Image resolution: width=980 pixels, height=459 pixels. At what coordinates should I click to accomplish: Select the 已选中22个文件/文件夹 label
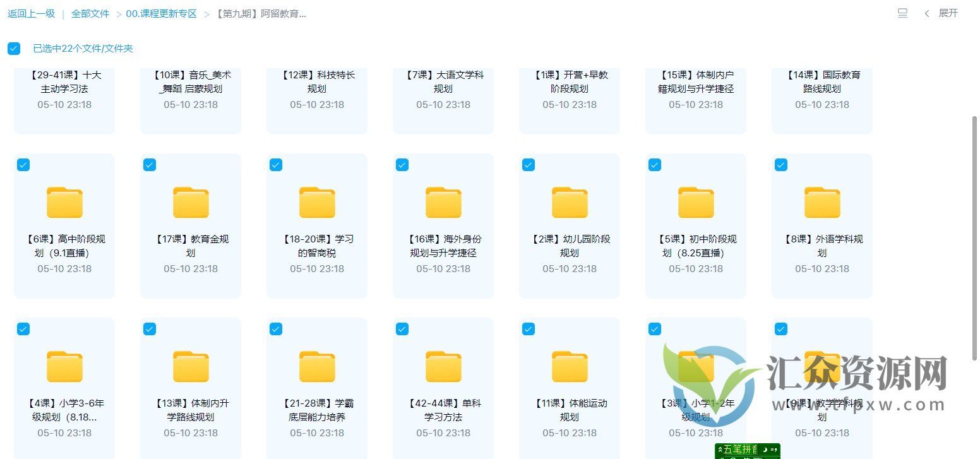point(83,49)
